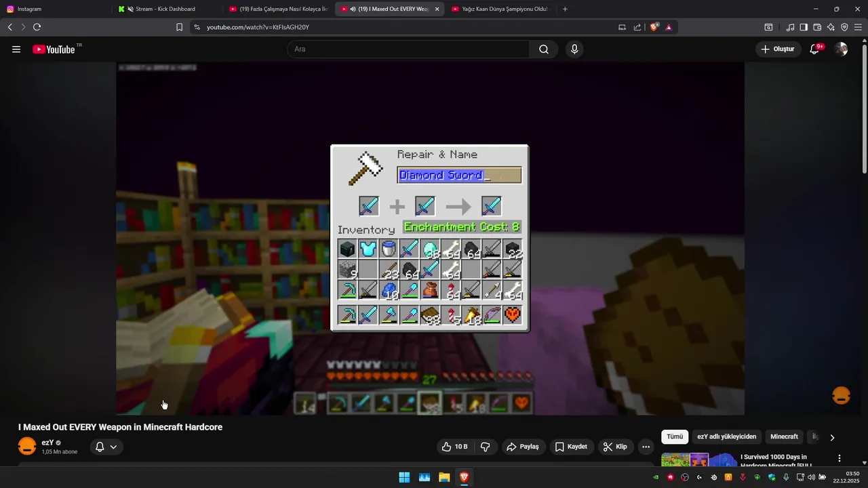Click the page vertical scrollbar
Image resolution: width=868 pixels, height=488 pixels.
pos(864,108)
